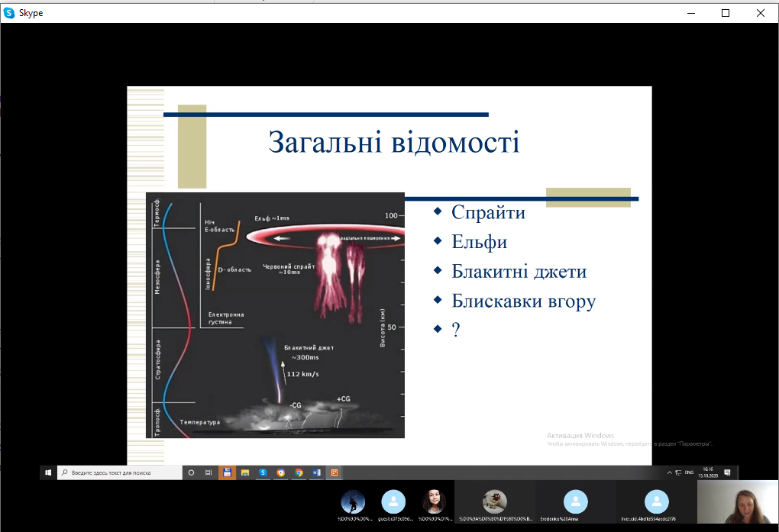The height and width of the screenshot is (532, 779).
Task: Click the "D-область" label in the diagram
Action: click(x=234, y=269)
